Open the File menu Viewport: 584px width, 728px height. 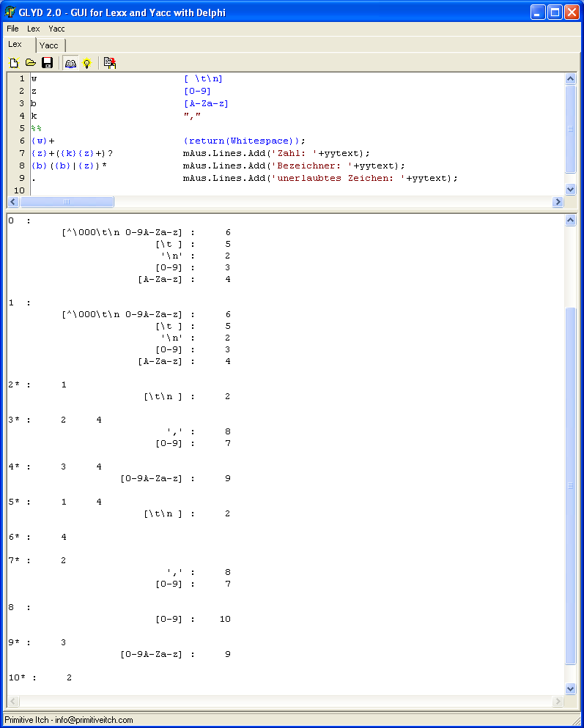tap(12, 29)
